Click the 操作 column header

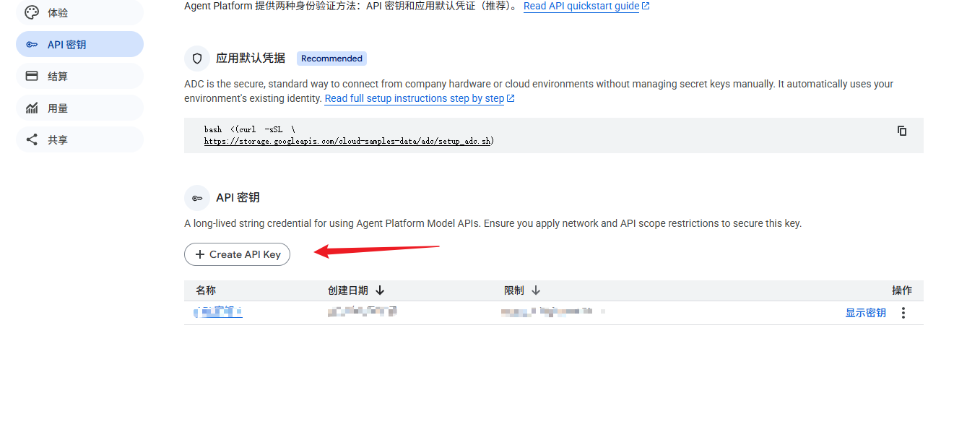tap(902, 290)
